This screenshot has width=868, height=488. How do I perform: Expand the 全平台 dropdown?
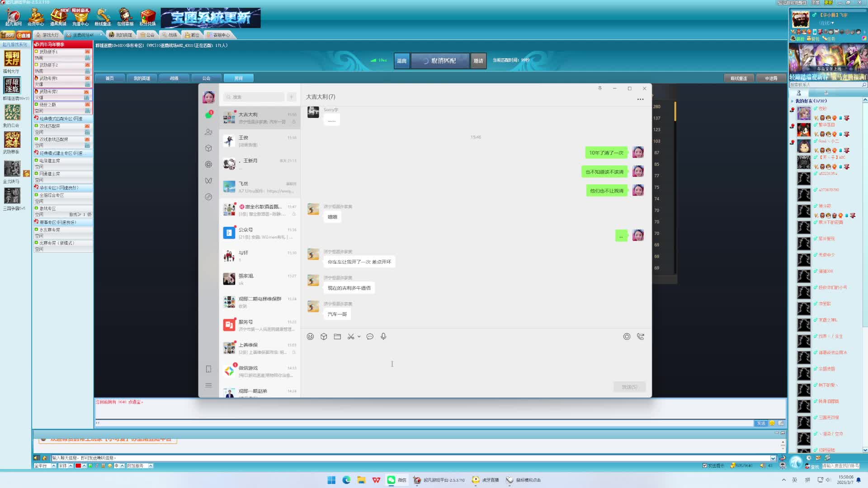(53, 466)
